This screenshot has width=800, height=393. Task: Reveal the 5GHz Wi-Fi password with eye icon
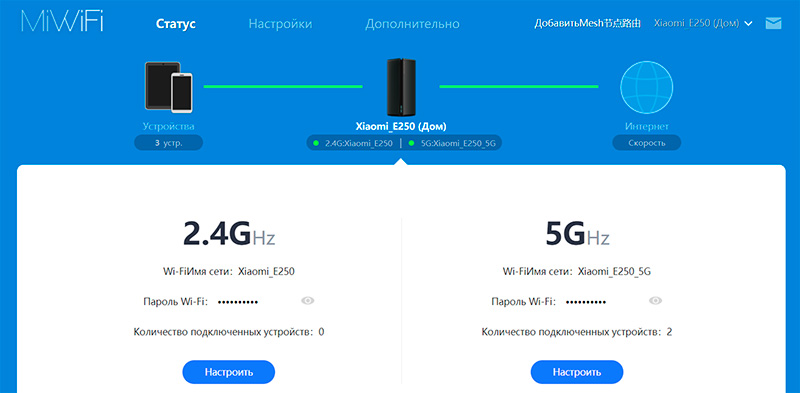point(656,301)
